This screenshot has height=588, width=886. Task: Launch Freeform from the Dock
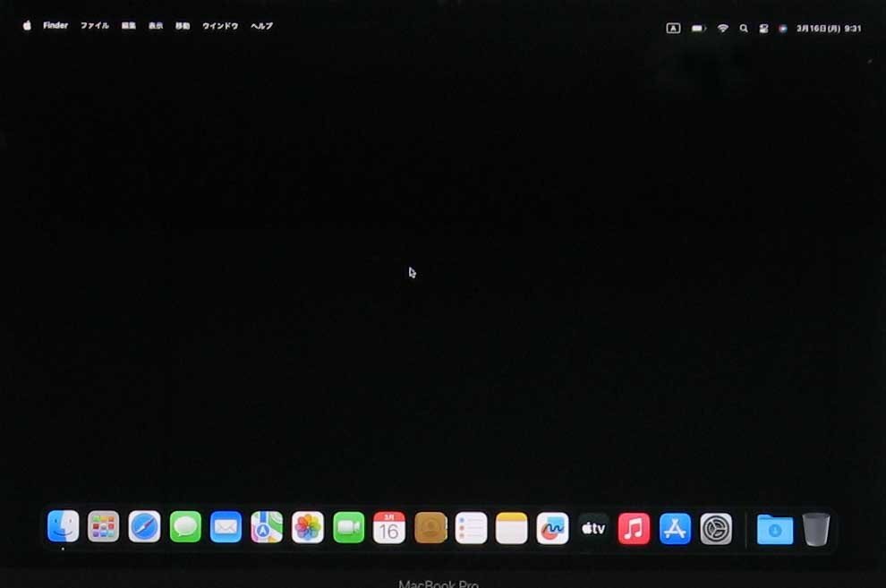pyautogui.click(x=552, y=529)
